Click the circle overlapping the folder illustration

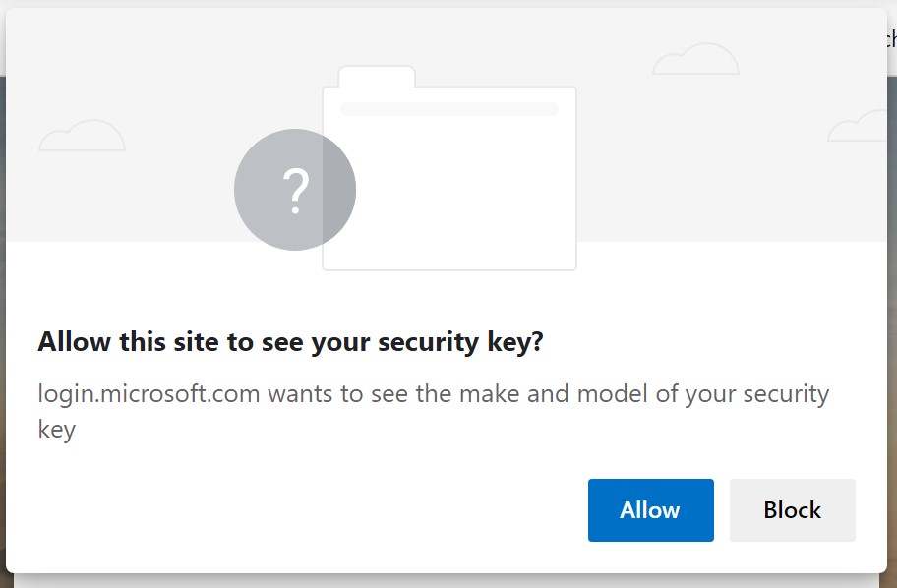pos(294,189)
